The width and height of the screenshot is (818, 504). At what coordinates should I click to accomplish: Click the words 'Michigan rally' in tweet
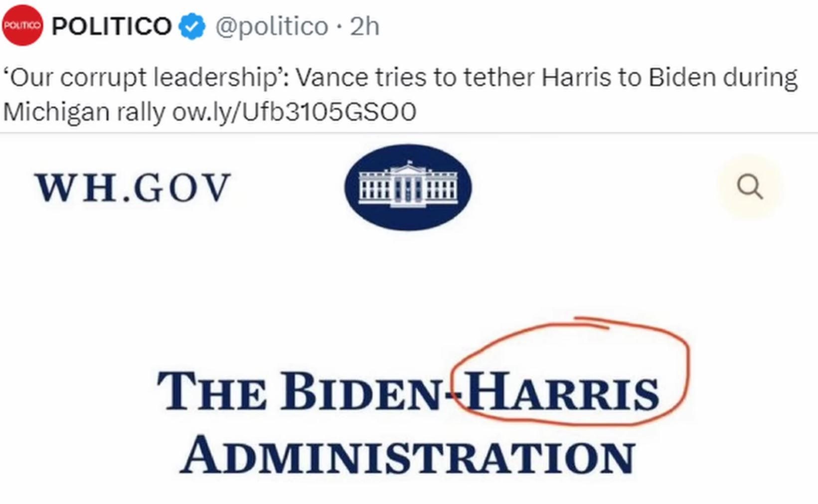84,112
